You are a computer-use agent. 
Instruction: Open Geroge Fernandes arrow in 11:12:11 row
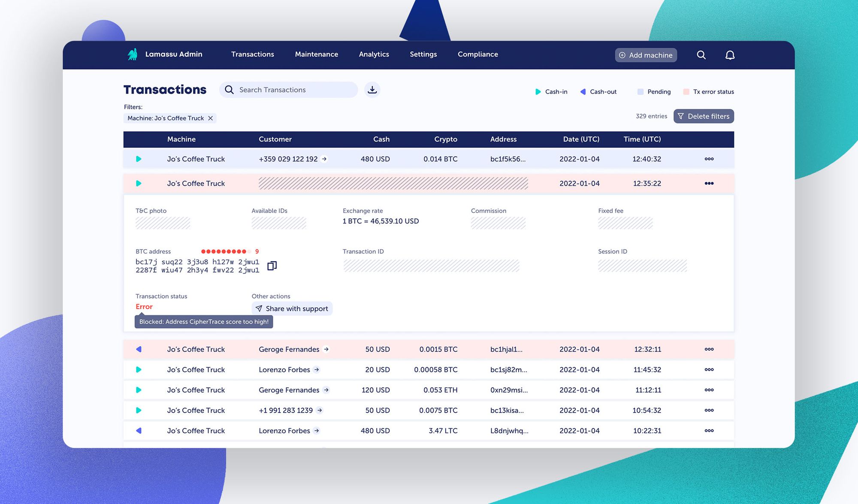coord(326,390)
